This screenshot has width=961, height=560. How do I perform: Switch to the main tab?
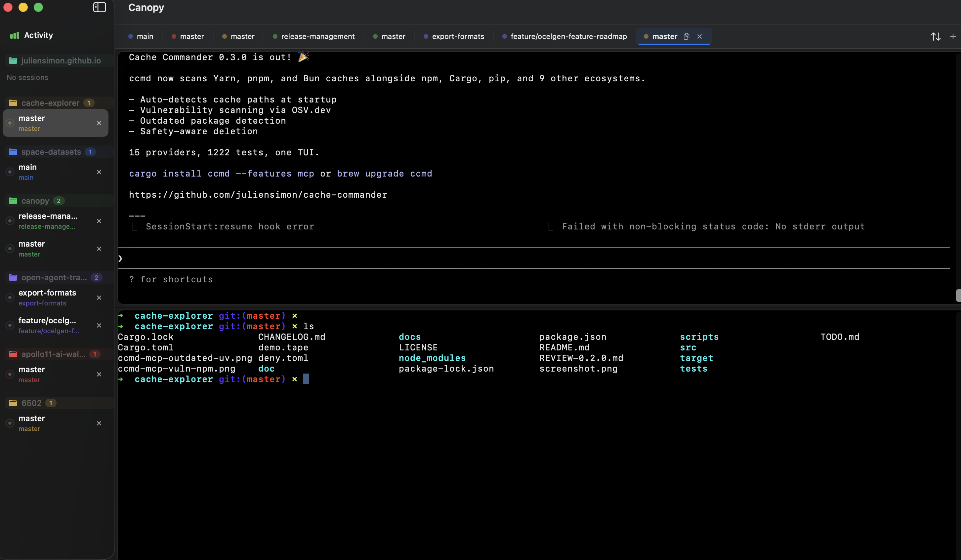141,36
